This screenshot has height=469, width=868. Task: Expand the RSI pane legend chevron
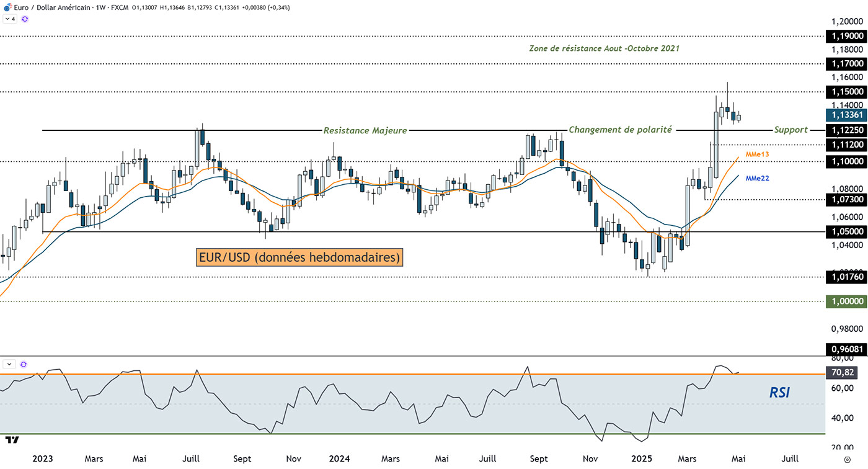click(9, 365)
